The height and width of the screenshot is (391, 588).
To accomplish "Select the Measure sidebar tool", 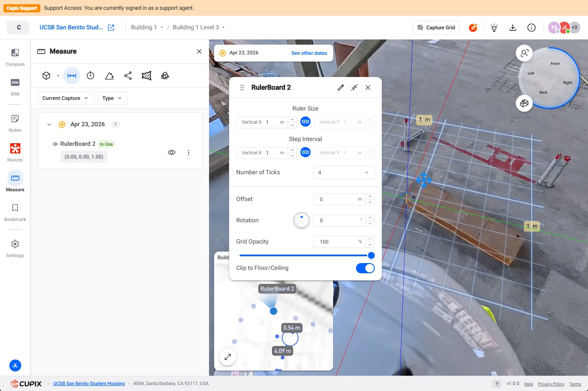I will 15,183.
